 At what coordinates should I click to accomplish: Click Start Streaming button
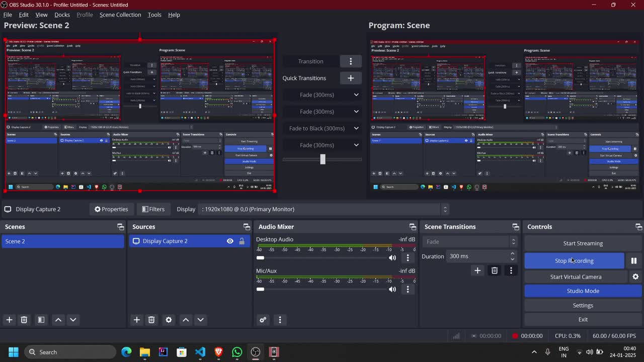point(583,243)
